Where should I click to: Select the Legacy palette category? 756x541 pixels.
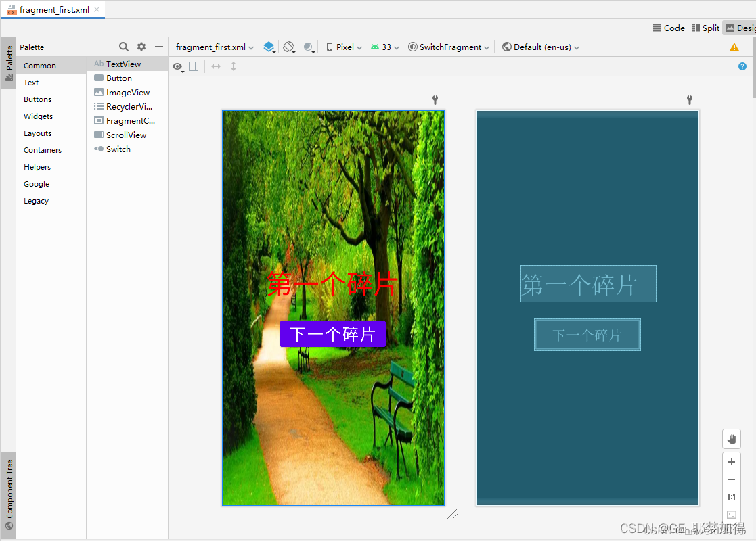(x=51, y=200)
